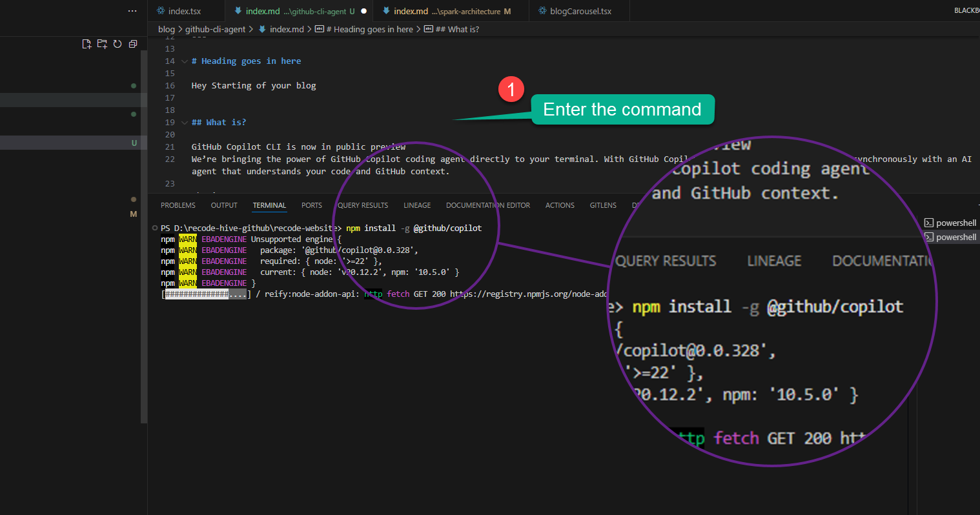Screen dimensions: 980x515
Task: Collapse the '## What is?' section fold
Action: pyautogui.click(x=183, y=122)
